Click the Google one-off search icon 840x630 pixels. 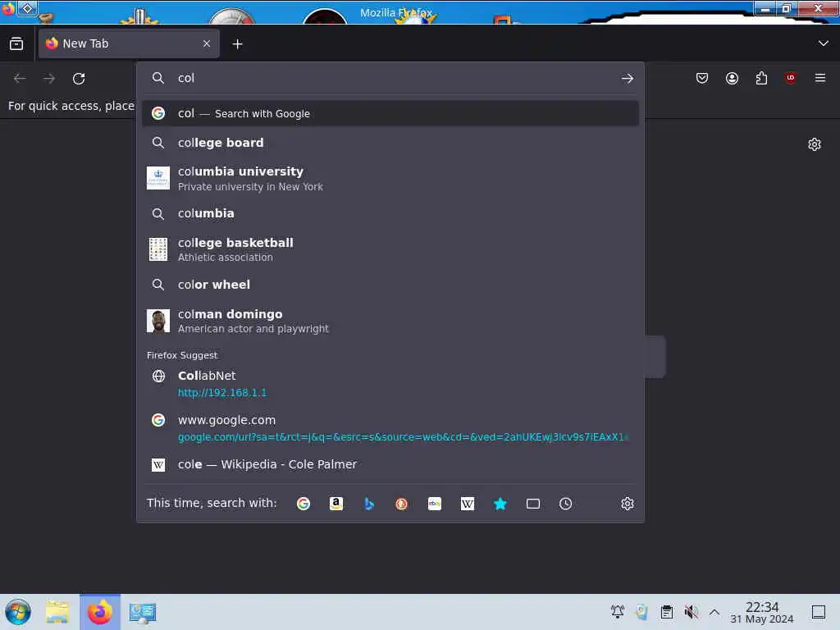point(304,504)
